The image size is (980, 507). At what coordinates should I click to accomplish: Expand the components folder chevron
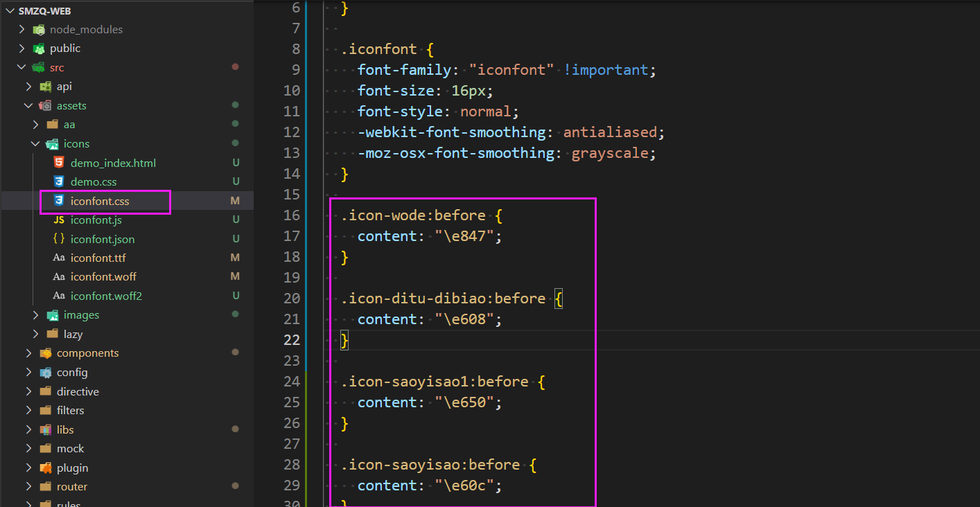28,353
